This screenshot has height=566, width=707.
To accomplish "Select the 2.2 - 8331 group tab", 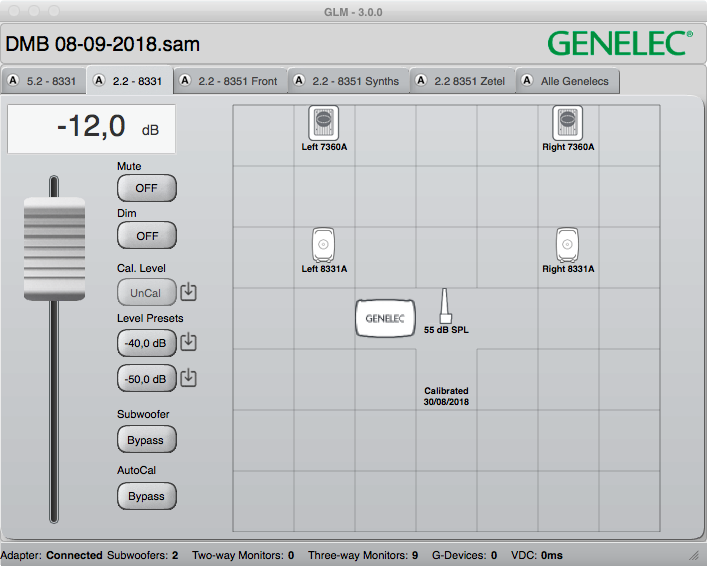I will [x=129, y=81].
